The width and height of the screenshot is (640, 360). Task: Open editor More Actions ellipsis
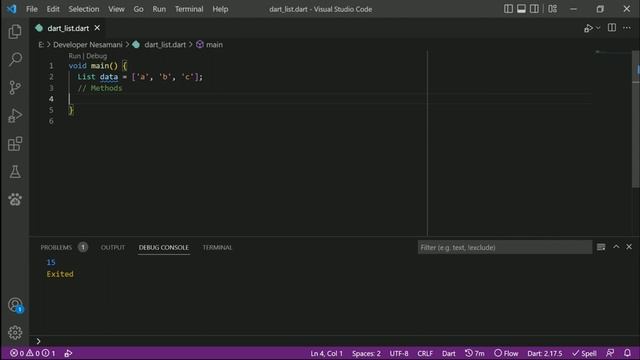pyautogui.click(x=627, y=28)
